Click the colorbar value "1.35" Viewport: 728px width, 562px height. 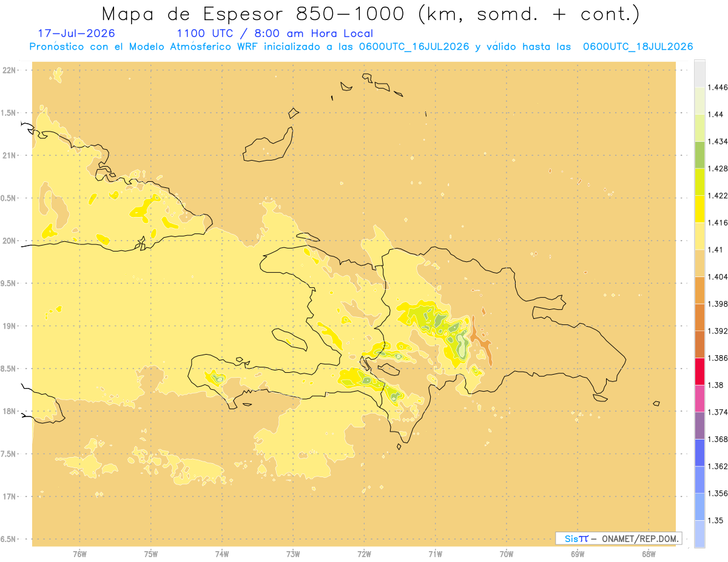(715, 521)
